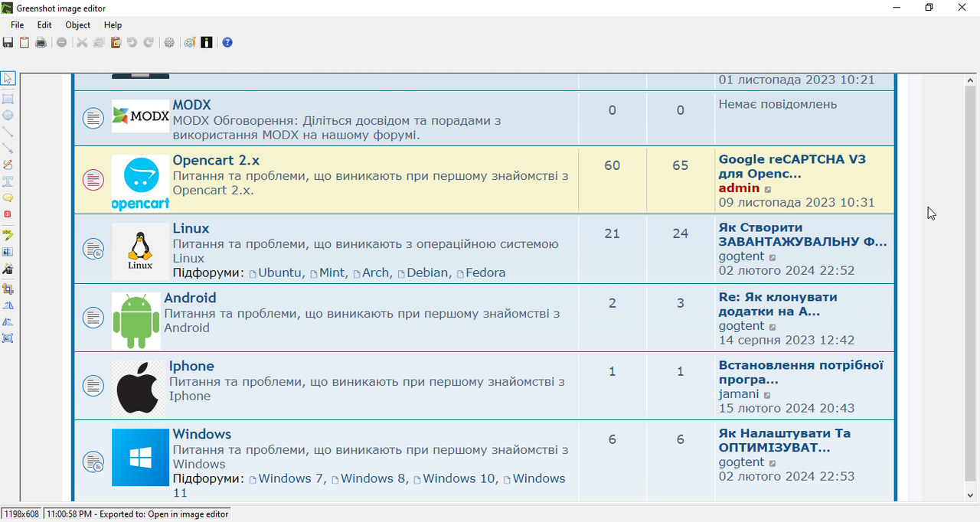Select the Draw Rectangle tool
This screenshot has height=522, width=980.
coord(8,99)
